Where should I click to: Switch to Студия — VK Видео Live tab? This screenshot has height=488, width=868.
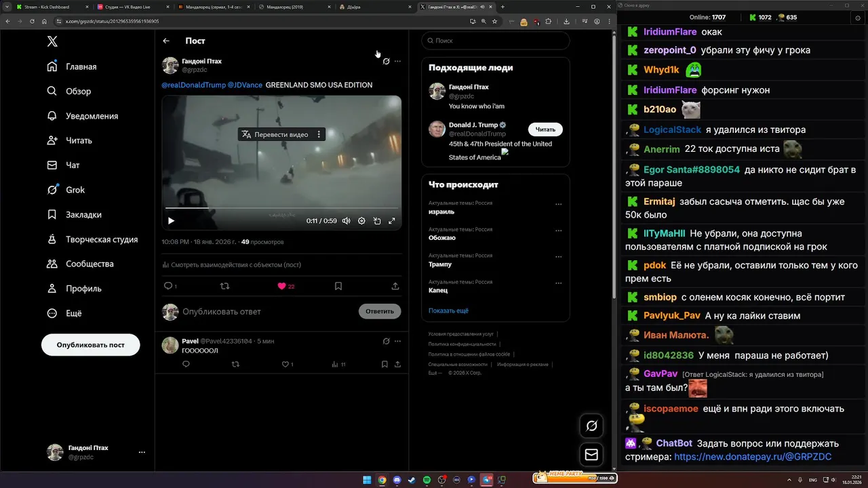[132, 7]
